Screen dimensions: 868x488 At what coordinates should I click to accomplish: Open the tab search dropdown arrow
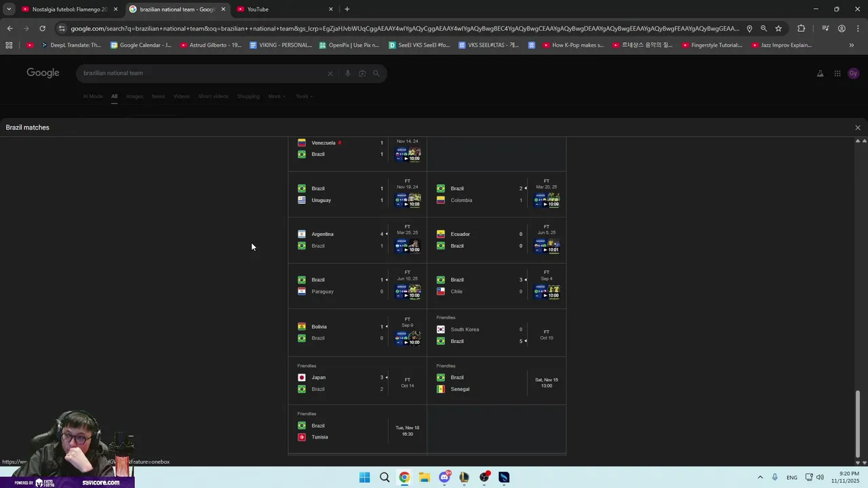[x=9, y=9]
